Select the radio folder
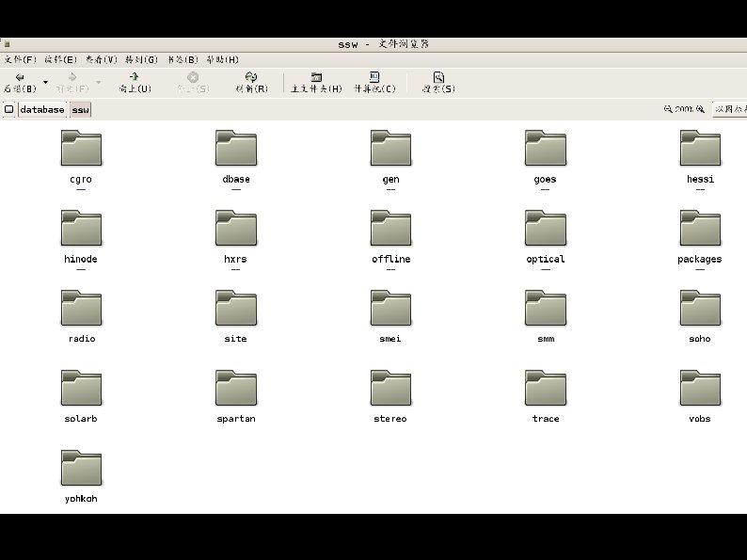This screenshot has width=747, height=560. pyautogui.click(x=81, y=316)
